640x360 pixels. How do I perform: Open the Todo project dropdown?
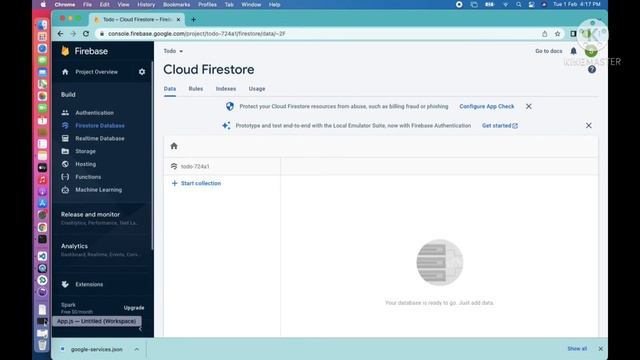(173, 51)
